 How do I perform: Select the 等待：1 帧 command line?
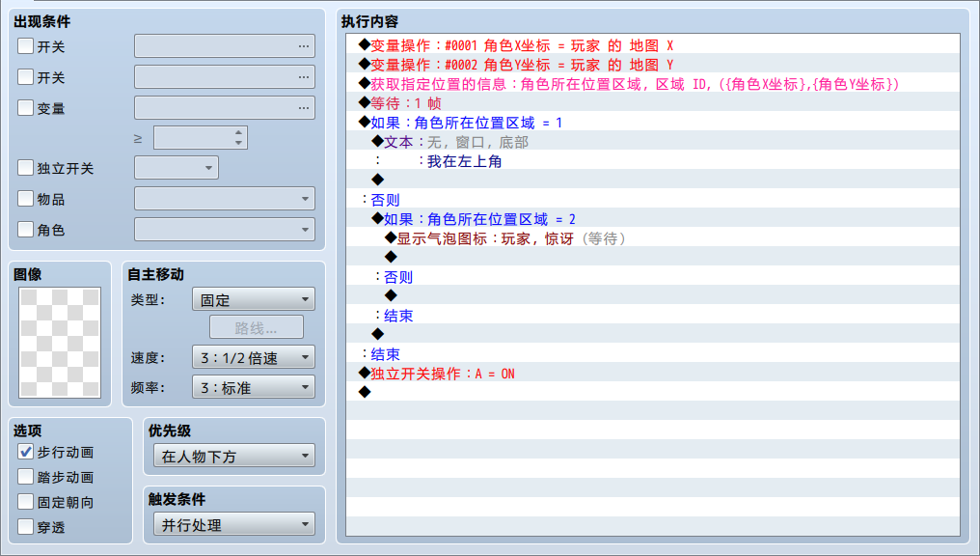652,103
